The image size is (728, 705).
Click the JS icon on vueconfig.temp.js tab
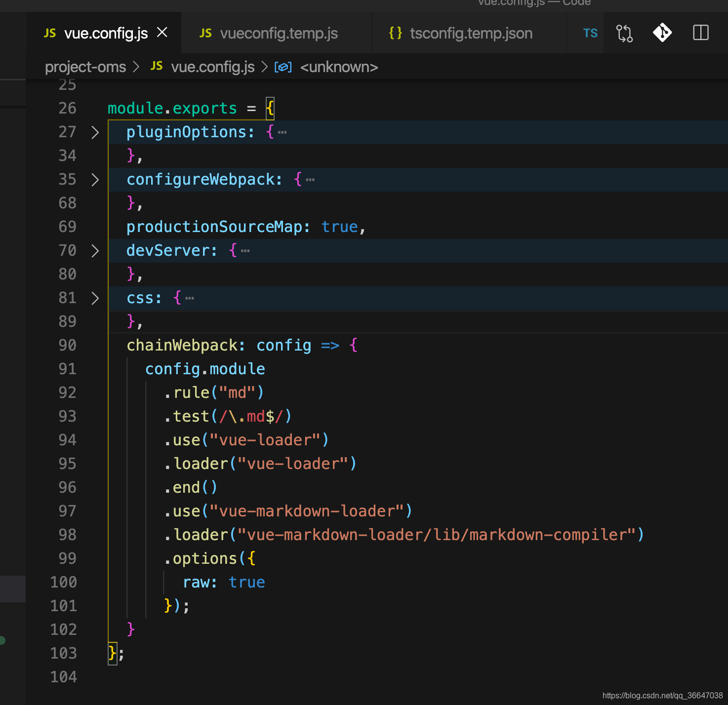coord(205,33)
